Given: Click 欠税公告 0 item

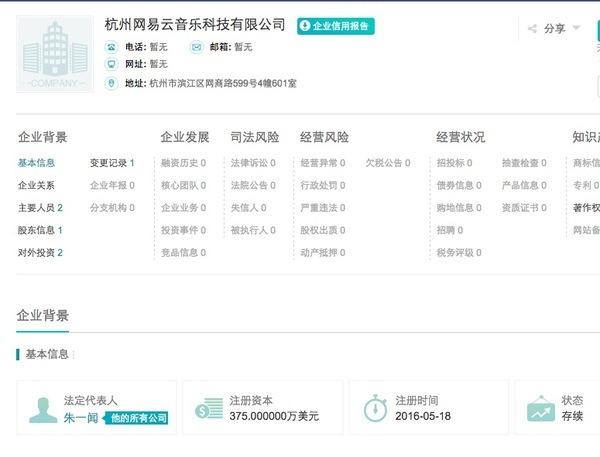Looking at the screenshot, I should pos(388,163).
